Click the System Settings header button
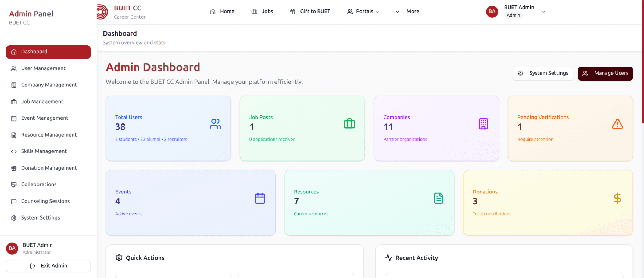This screenshot has height=278, width=644. [543, 73]
